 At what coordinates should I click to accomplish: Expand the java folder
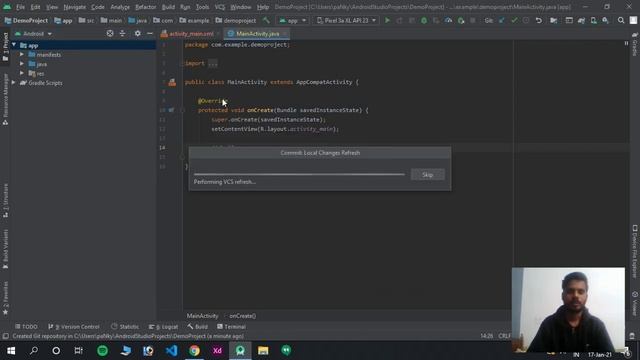click(x=22, y=64)
